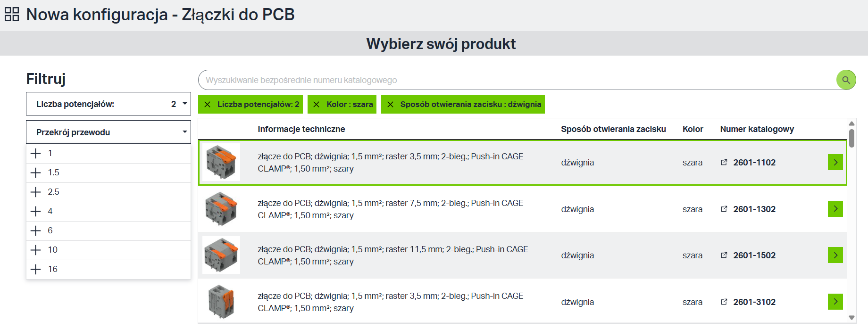This screenshot has width=868, height=329.
Task: Click green arrow for product 2601-1102
Action: (x=835, y=162)
